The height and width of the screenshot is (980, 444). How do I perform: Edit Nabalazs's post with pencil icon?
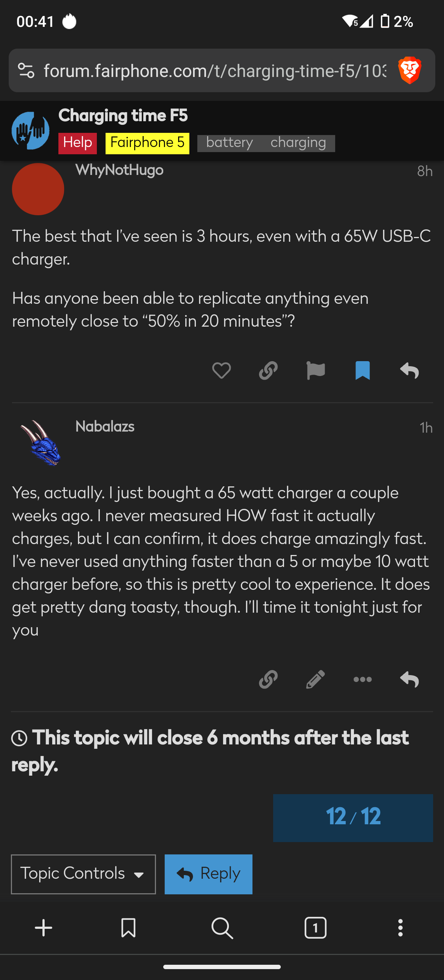tap(316, 679)
